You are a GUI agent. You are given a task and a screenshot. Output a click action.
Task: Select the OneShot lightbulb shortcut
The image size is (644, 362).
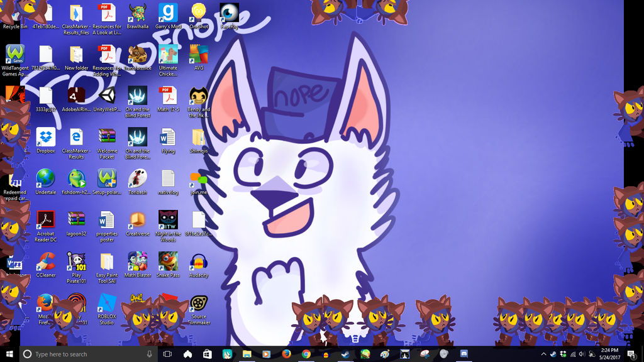coord(199,16)
